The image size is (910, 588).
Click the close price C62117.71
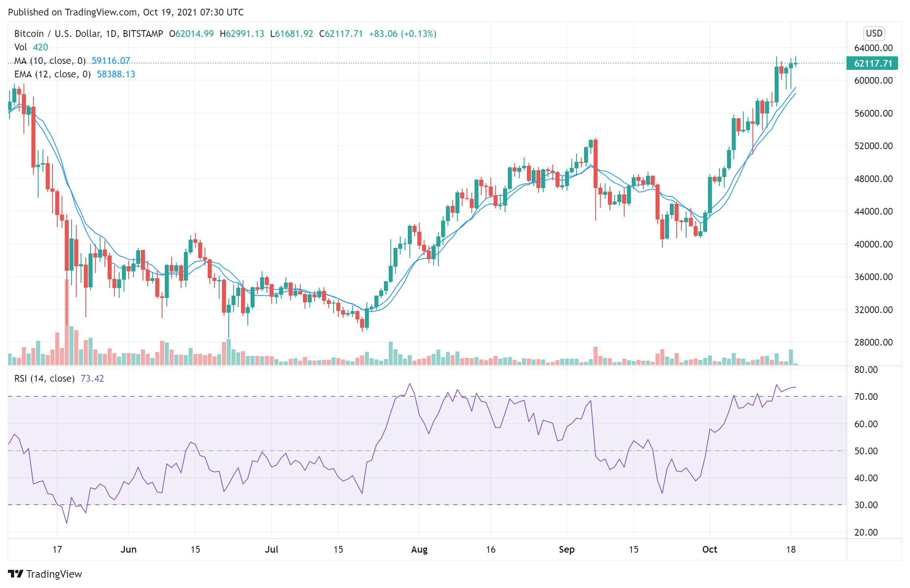click(x=341, y=34)
